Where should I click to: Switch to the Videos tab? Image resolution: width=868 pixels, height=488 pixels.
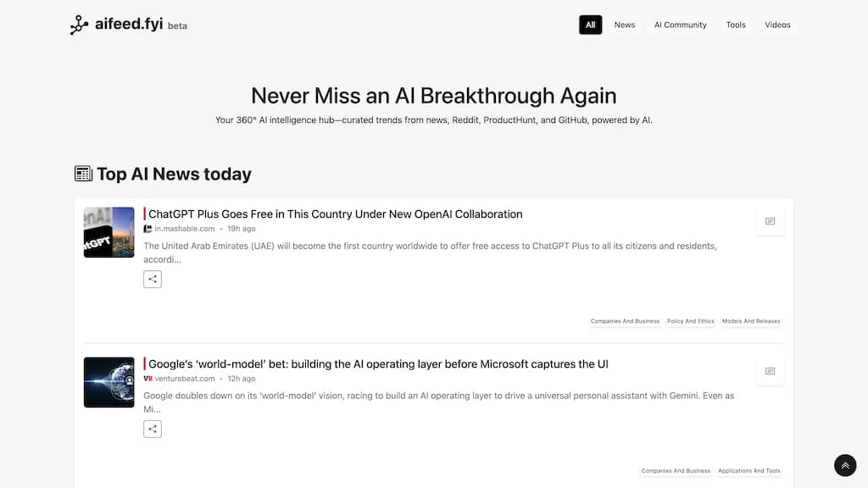point(777,25)
